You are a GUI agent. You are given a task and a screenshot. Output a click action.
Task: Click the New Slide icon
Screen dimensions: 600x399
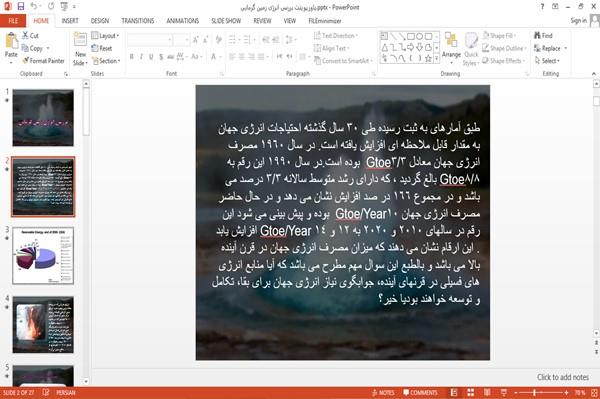(x=80, y=40)
